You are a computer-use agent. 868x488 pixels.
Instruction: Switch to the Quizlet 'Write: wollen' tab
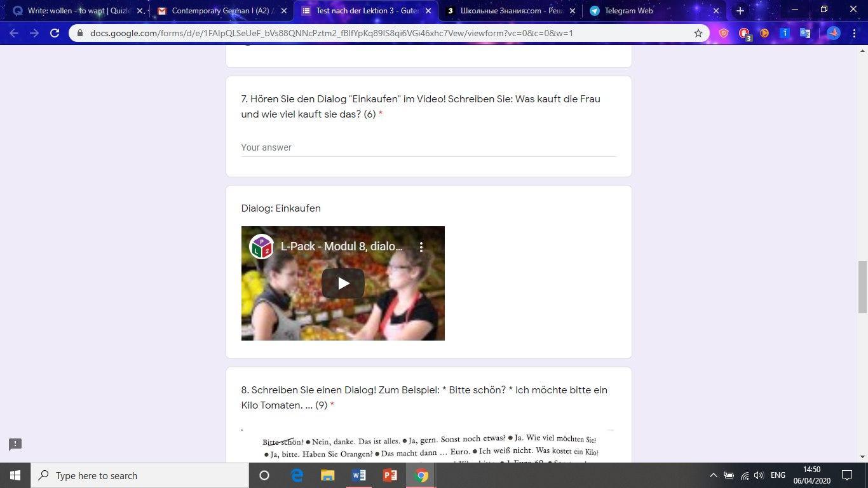[x=78, y=11]
